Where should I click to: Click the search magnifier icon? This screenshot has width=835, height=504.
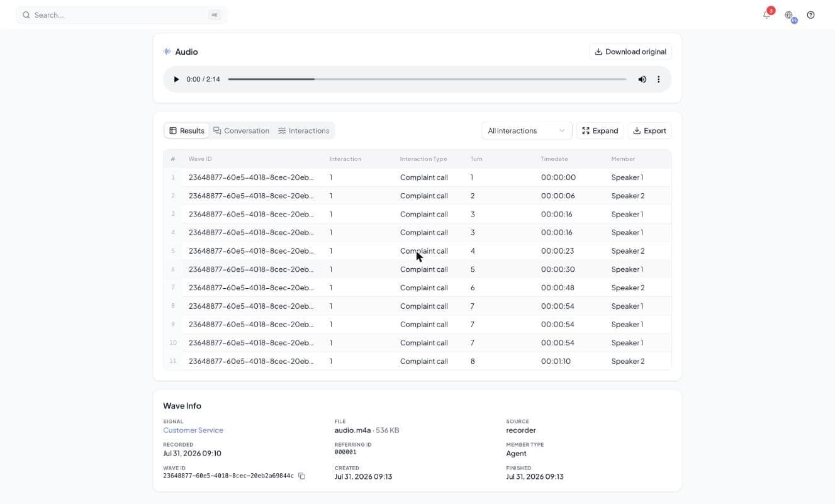tap(26, 14)
